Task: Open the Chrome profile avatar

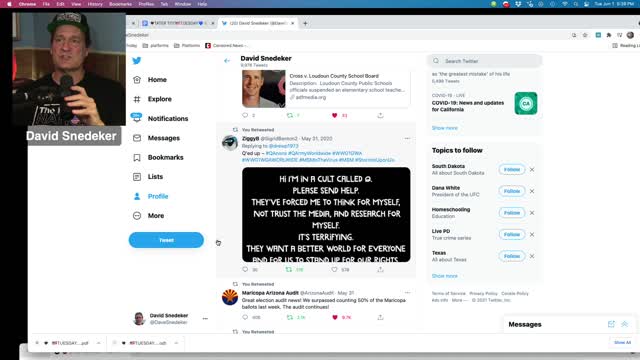Action: [x=630, y=35]
